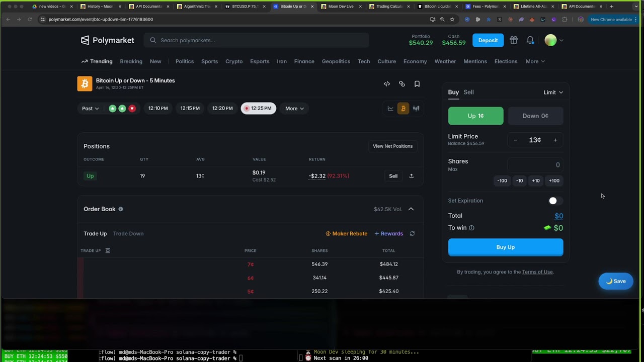
Task: Open the More categories menu
Action: tap(535, 61)
